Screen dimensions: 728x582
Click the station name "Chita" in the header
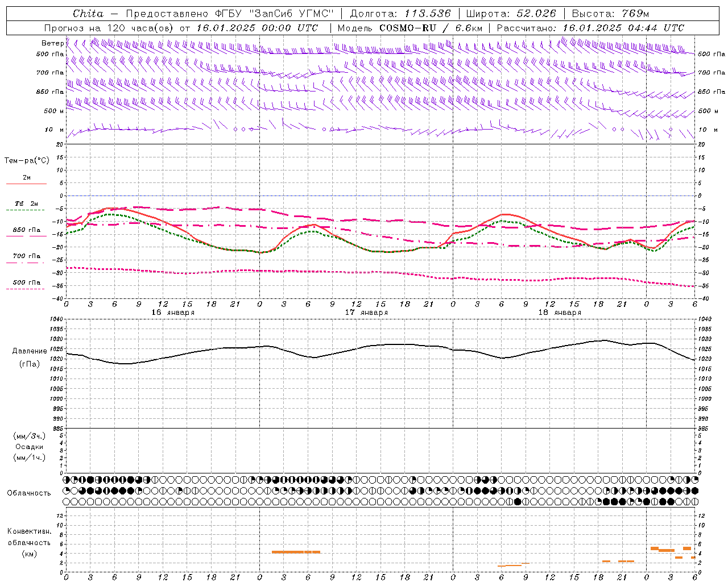tap(88, 14)
